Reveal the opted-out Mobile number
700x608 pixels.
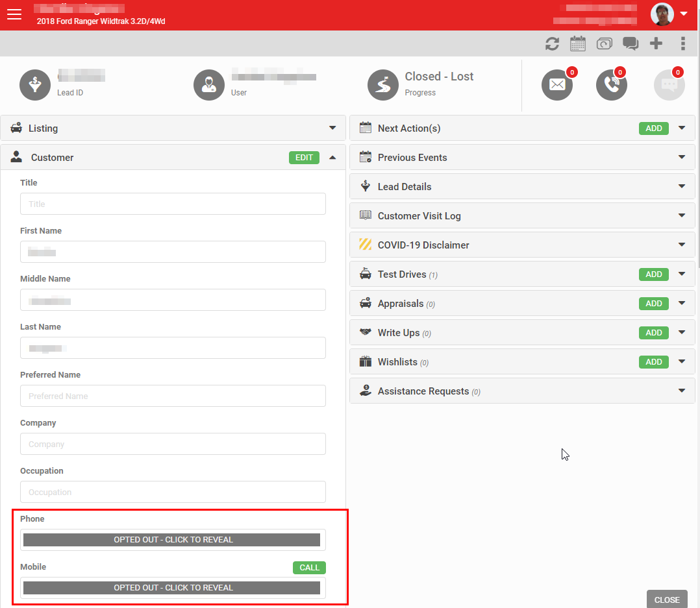tap(172, 588)
